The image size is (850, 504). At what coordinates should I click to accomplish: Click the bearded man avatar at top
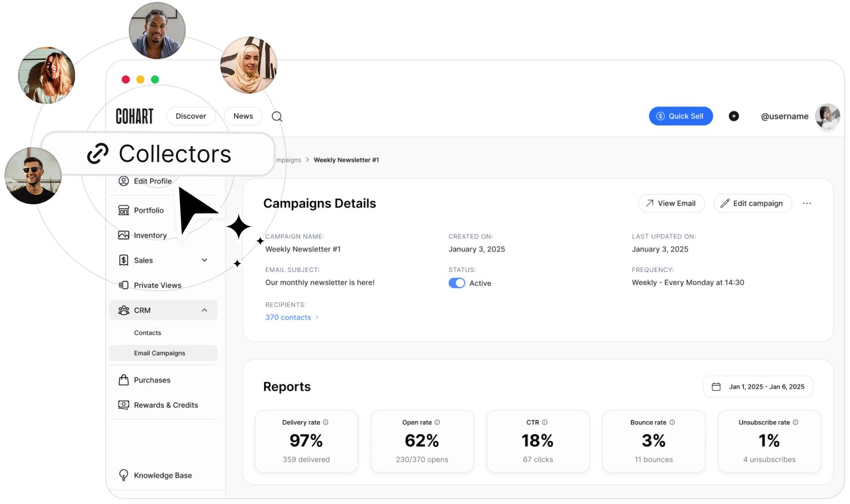pyautogui.click(x=157, y=30)
